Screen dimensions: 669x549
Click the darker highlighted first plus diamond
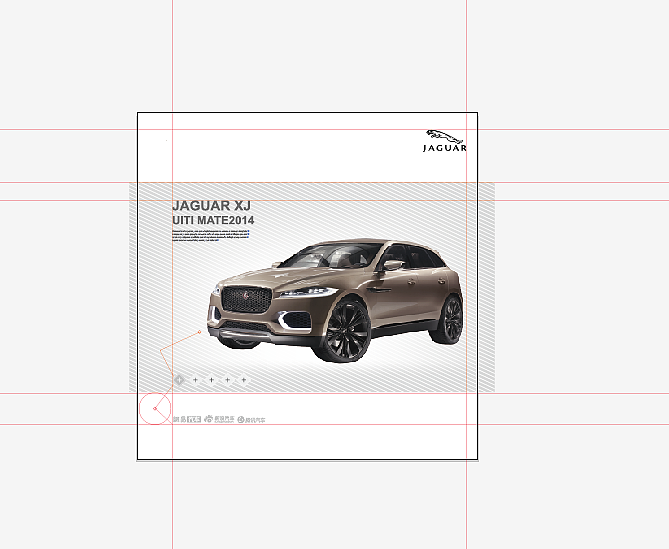pos(179,380)
